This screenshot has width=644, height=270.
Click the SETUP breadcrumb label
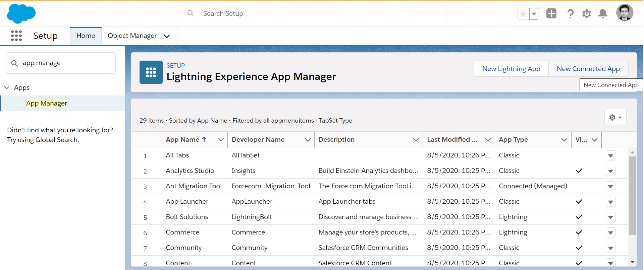pyautogui.click(x=175, y=66)
